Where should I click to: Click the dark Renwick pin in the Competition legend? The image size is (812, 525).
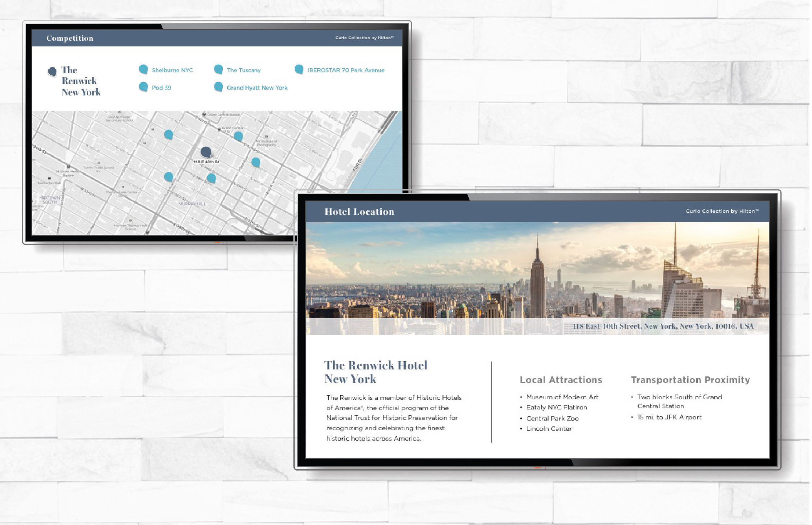pos(52,71)
